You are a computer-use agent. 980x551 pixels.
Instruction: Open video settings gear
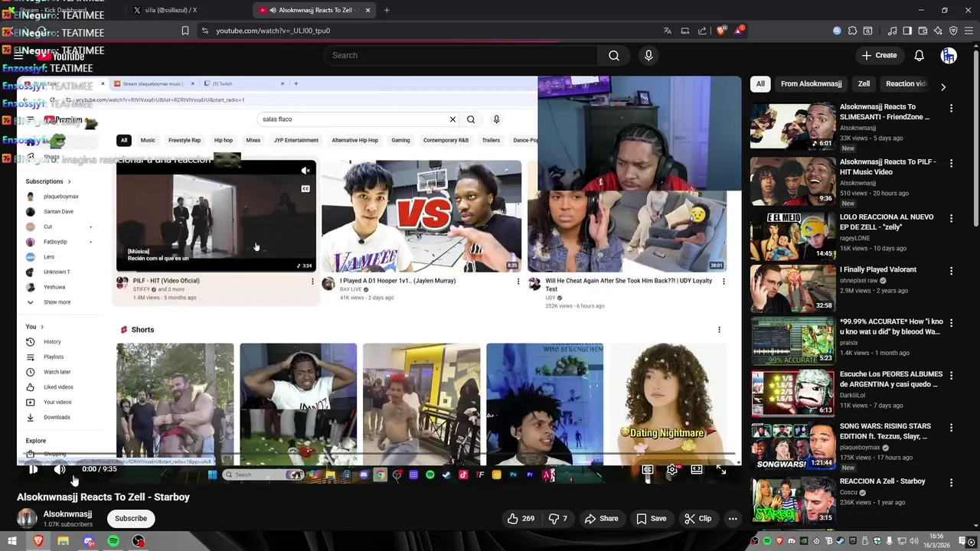[x=671, y=470]
